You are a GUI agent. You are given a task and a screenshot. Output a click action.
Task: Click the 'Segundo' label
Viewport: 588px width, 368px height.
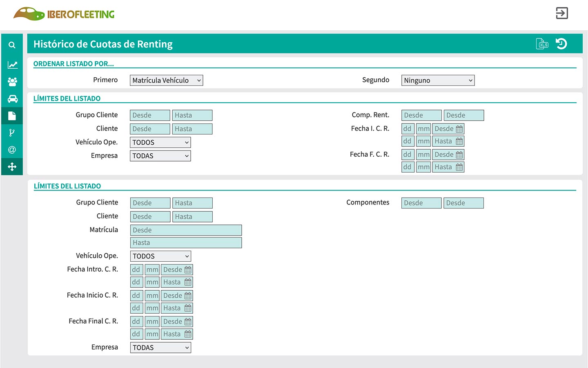coord(376,80)
